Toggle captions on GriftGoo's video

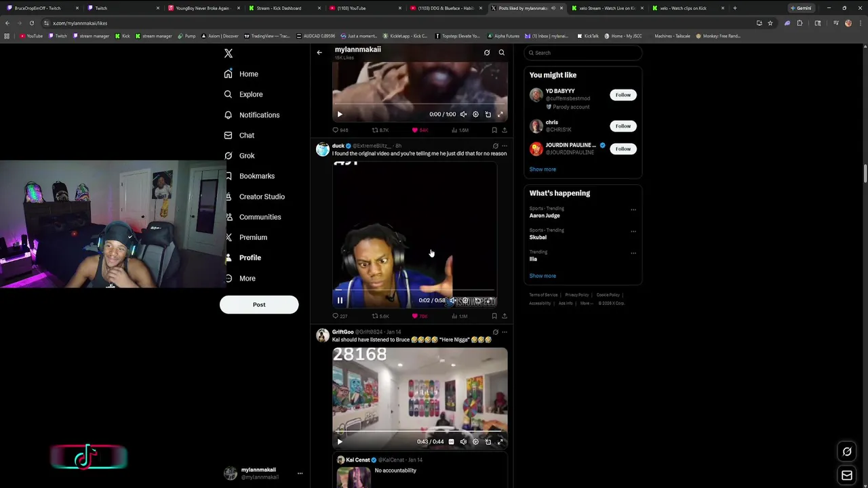click(451, 442)
